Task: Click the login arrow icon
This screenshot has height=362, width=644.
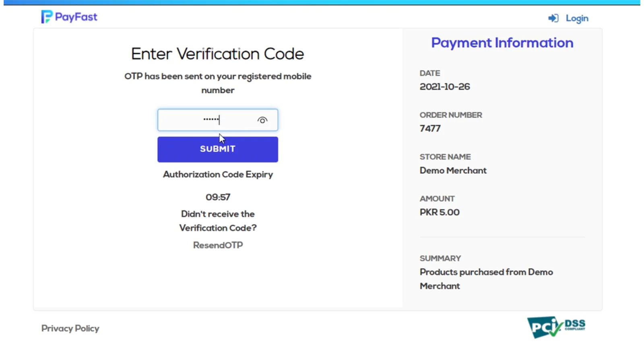Action: pyautogui.click(x=553, y=18)
